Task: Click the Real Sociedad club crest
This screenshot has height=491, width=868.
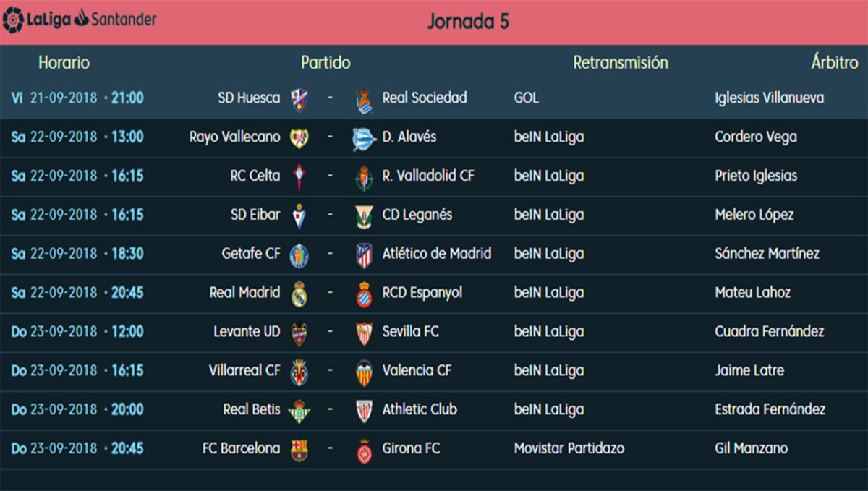Action: 364,101
